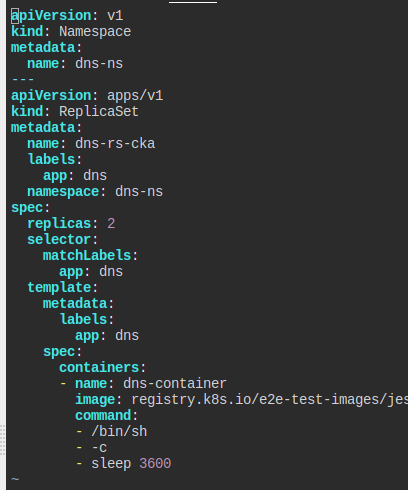Click the tilde empty-line marker
Screen dimensions: 408x490
[15, 479]
